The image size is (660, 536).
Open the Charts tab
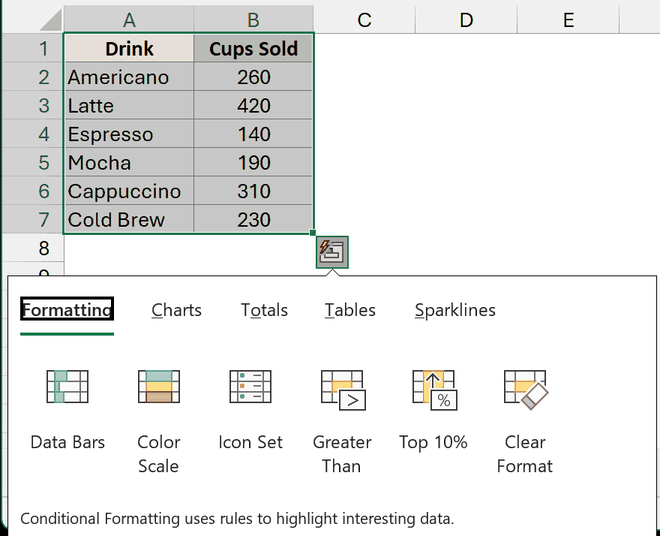pos(176,310)
